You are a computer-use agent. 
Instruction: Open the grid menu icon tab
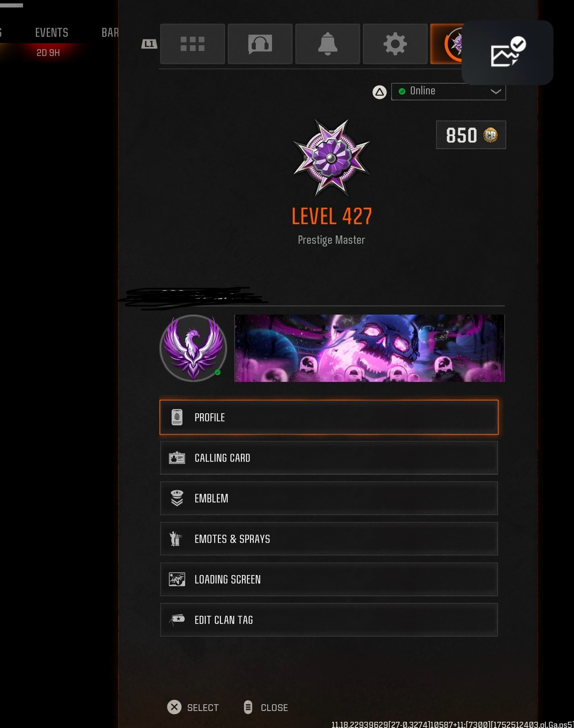tap(192, 44)
